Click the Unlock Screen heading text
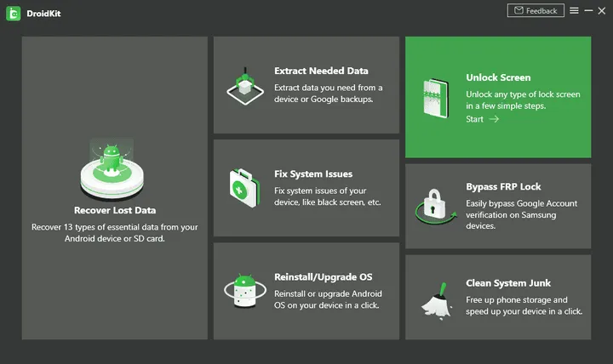This screenshot has width=613, height=364. (x=498, y=77)
